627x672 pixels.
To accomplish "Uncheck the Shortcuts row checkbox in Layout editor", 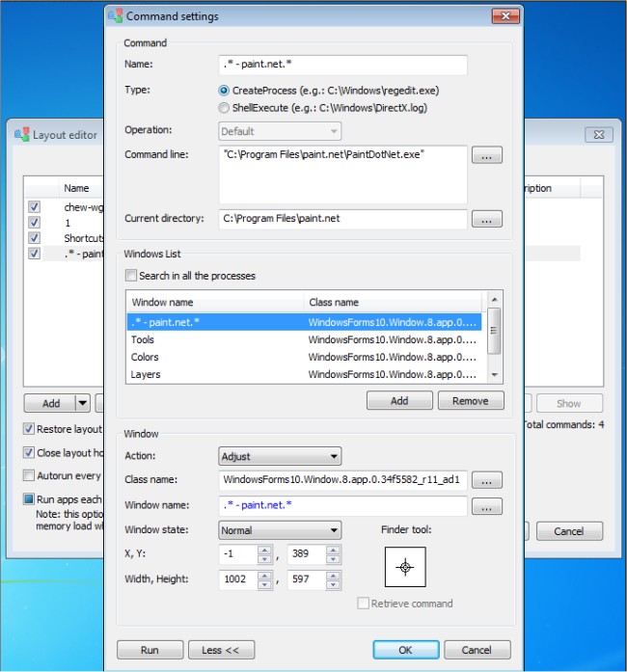I will click(x=34, y=237).
